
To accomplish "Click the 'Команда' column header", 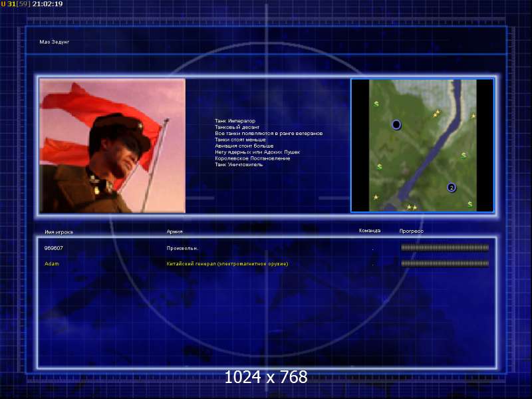I will click(370, 231).
